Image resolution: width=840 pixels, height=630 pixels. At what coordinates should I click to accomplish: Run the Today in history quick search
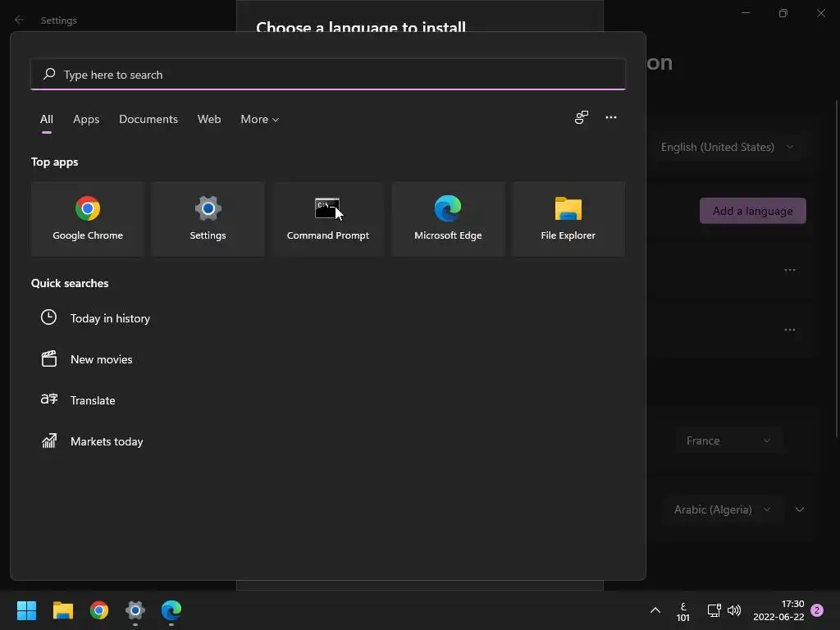tap(111, 318)
